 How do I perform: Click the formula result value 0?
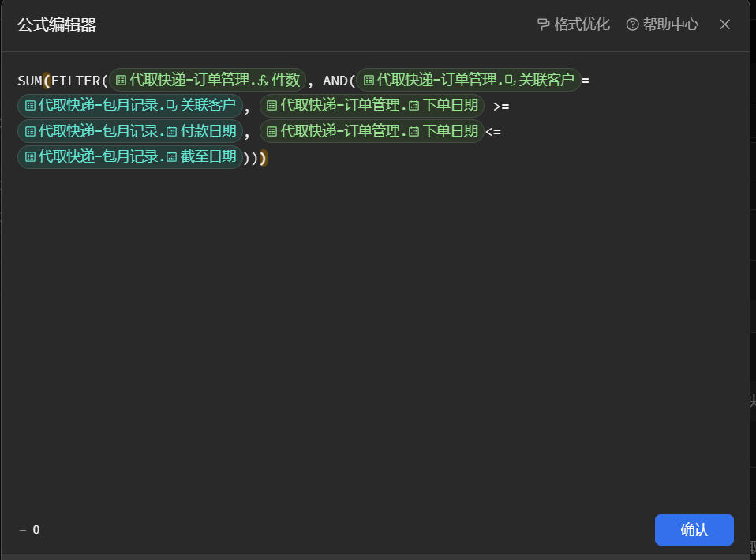pos(36,529)
